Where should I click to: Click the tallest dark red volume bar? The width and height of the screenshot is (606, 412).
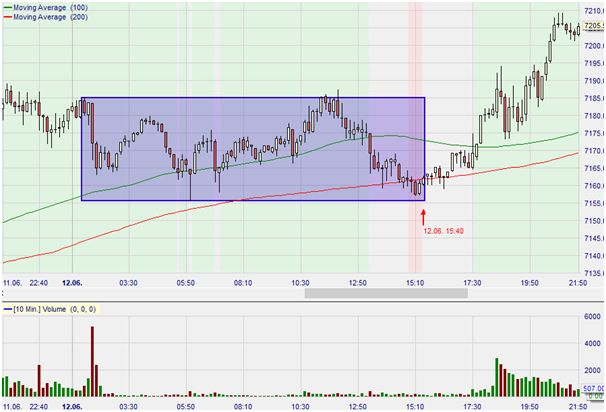coord(92,361)
